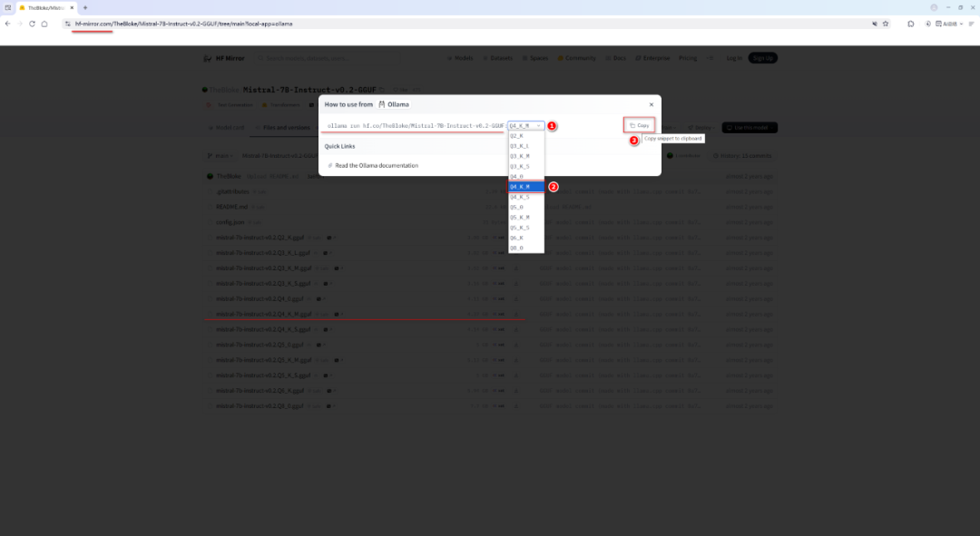Click TheBloke author link in the commit row
980x536 pixels.
tap(228, 176)
